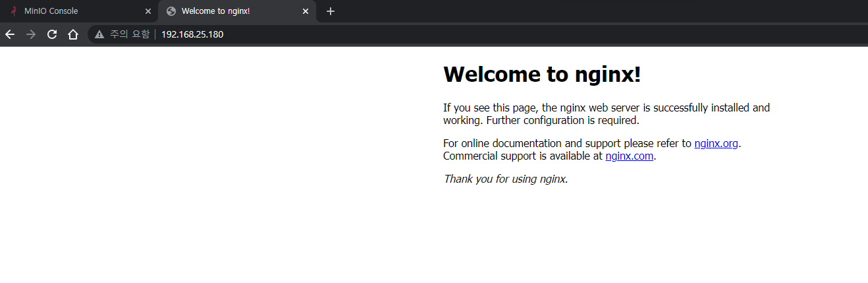
Task: Switch to the MinIO Console tab
Action: coord(79,11)
